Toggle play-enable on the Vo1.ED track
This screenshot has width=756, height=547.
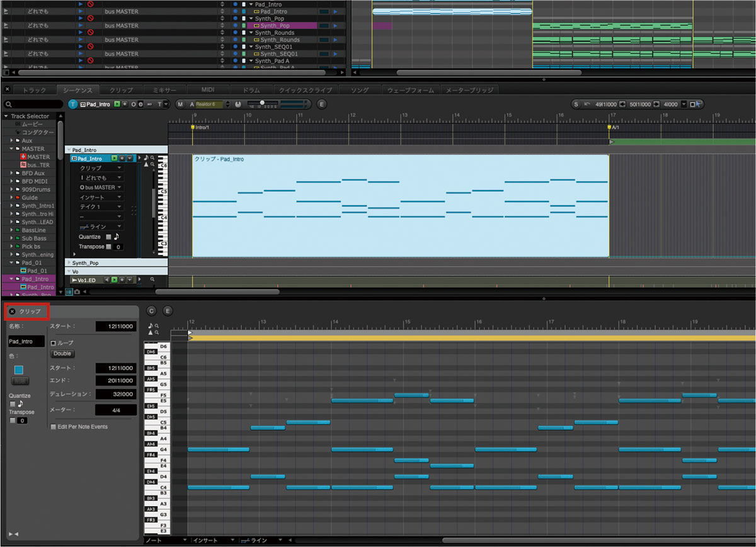click(x=115, y=279)
